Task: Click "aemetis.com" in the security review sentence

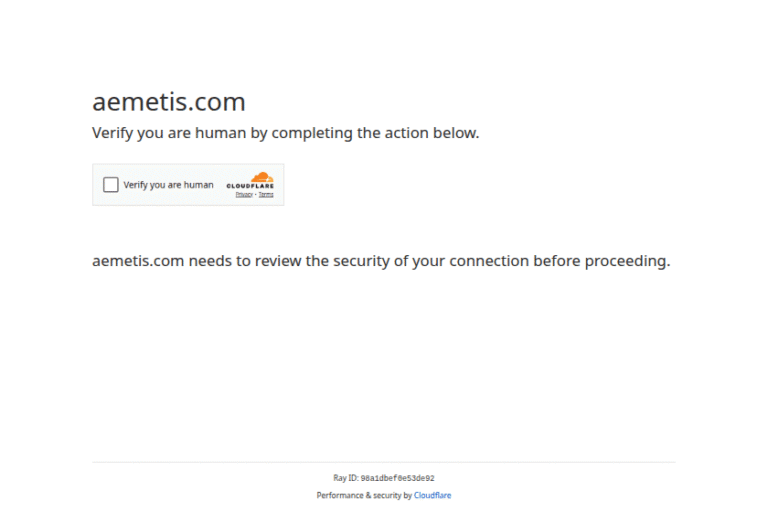Action: [138, 261]
